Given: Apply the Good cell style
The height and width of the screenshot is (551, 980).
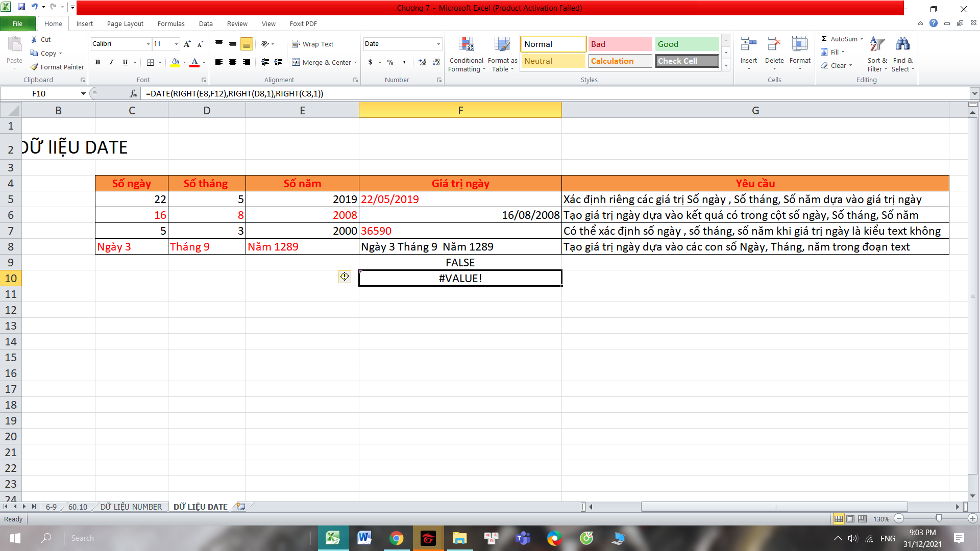Looking at the screenshot, I should pyautogui.click(x=687, y=44).
